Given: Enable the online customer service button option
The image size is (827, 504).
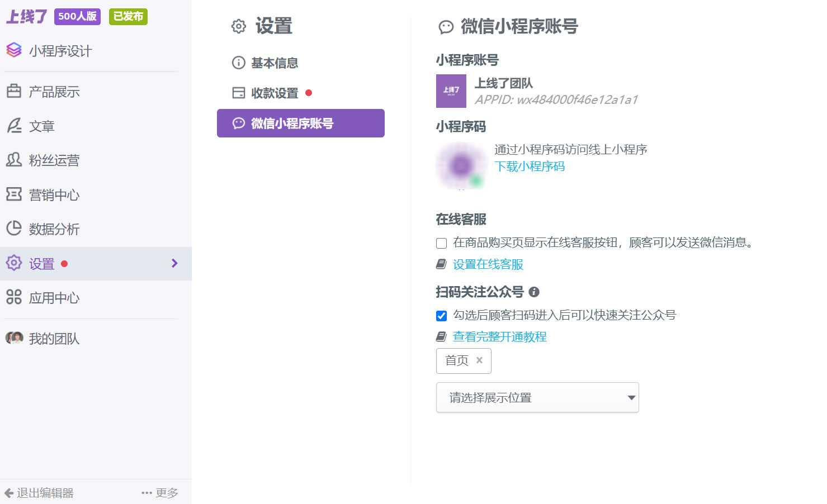Looking at the screenshot, I should [x=440, y=243].
